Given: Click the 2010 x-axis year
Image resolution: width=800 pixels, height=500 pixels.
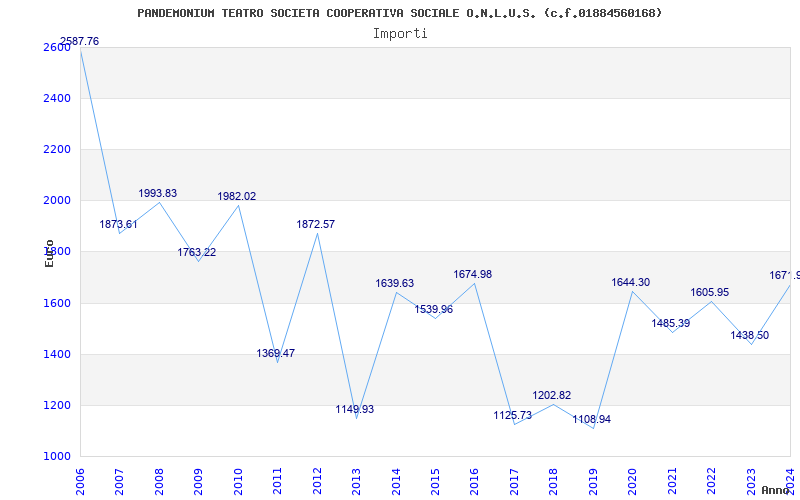Looking at the screenshot, I should [x=238, y=481].
